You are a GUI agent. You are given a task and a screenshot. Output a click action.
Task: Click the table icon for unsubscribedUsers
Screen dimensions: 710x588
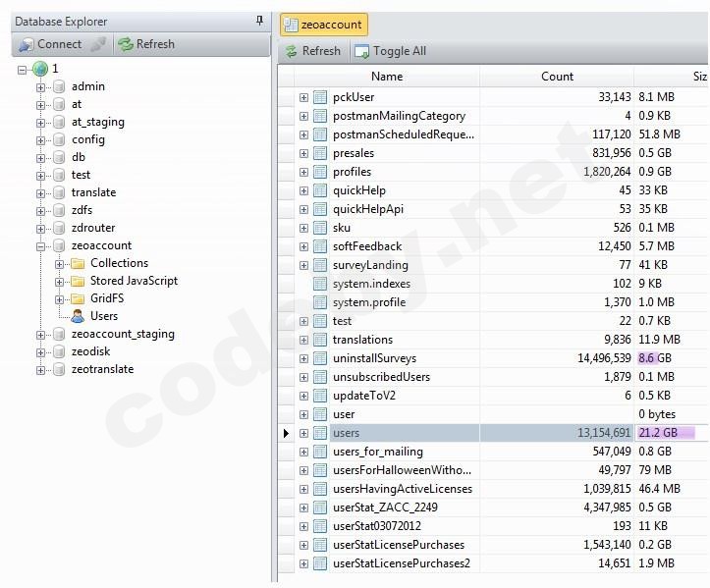pyautogui.click(x=320, y=377)
